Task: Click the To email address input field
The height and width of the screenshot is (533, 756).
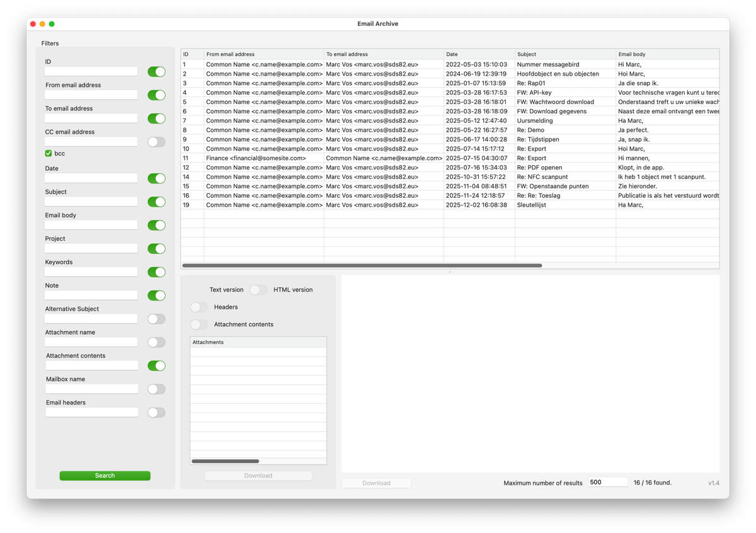Action: pos(91,118)
